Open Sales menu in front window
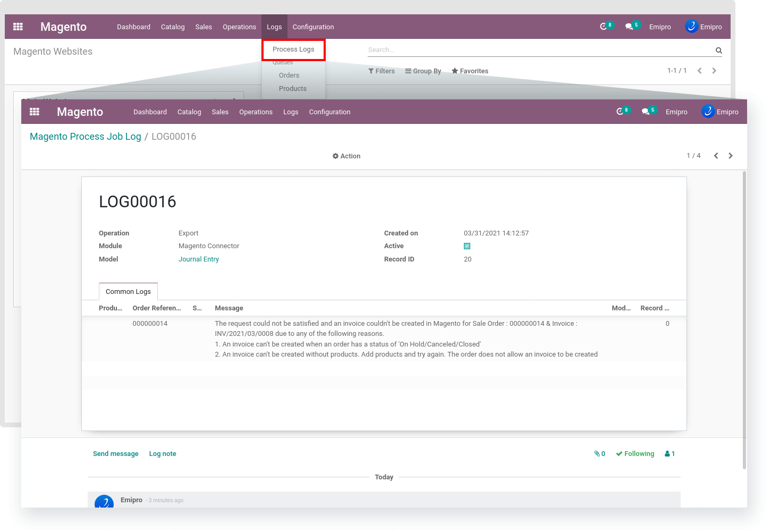The width and height of the screenshot is (771, 532). [x=220, y=112]
